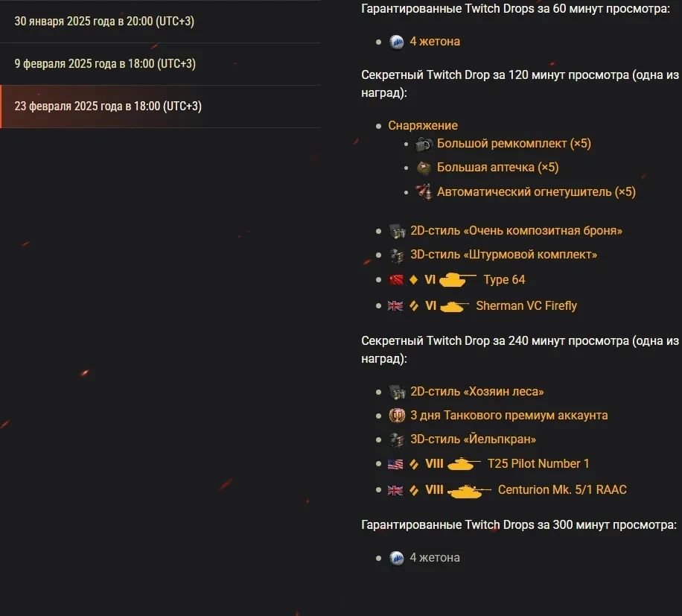
Task: Click the Большая аптечка first aid icon
Action: tap(424, 168)
